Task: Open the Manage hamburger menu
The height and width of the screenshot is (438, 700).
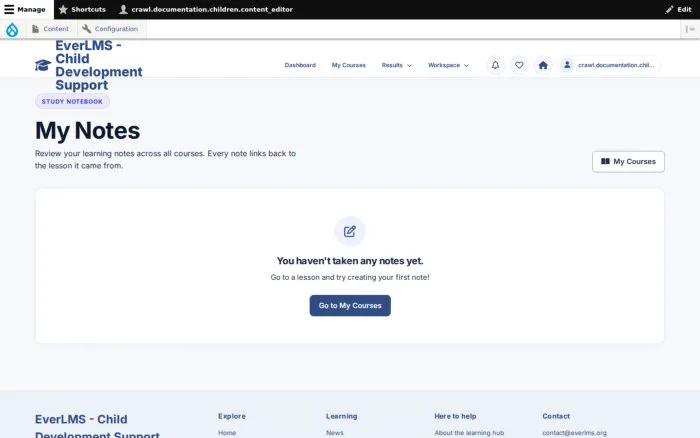Action: click(25, 9)
